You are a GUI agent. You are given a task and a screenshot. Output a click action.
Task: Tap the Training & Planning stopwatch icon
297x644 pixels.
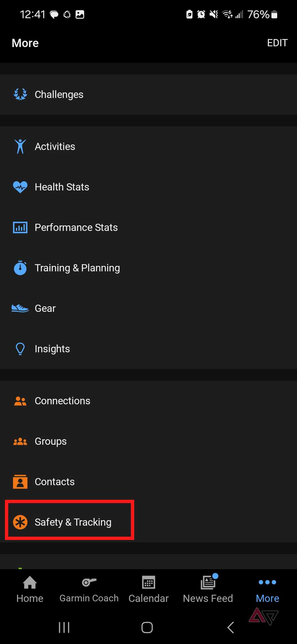point(20,268)
